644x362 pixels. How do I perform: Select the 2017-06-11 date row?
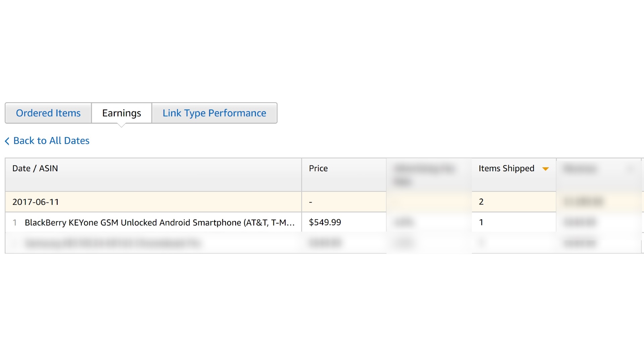click(x=36, y=202)
